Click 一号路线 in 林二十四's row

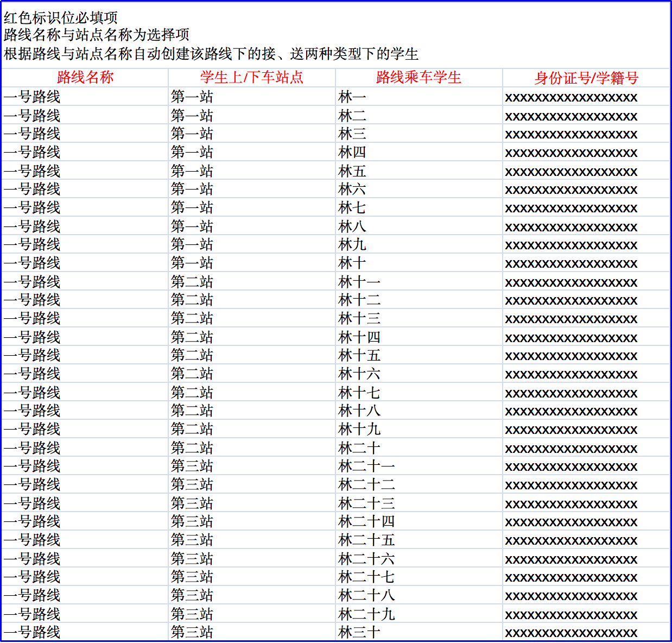coord(85,521)
